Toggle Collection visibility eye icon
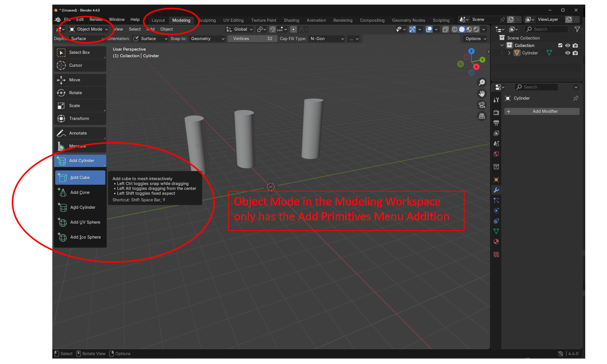The height and width of the screenshot is (364, 607). point(568,46)
